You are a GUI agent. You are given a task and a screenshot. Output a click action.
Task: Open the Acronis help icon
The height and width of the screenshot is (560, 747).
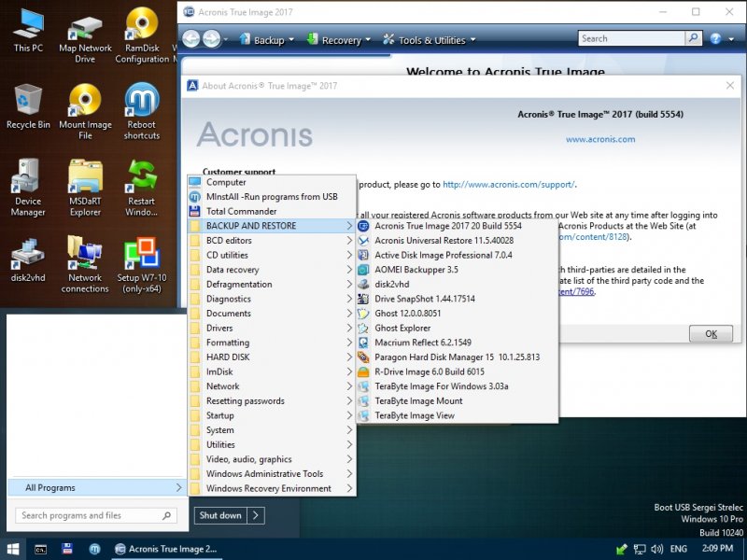tap(715, 39)
